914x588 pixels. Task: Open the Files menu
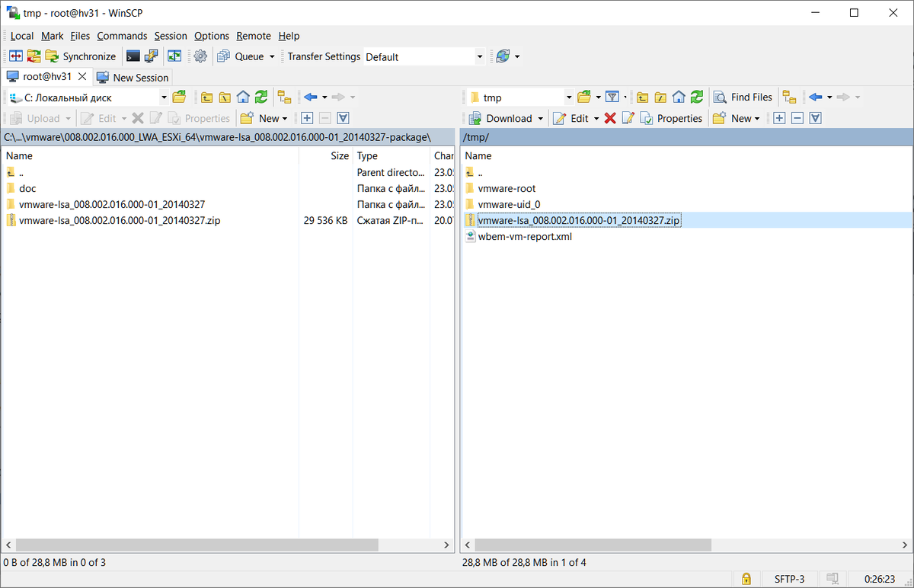click(x=80, y=36)
